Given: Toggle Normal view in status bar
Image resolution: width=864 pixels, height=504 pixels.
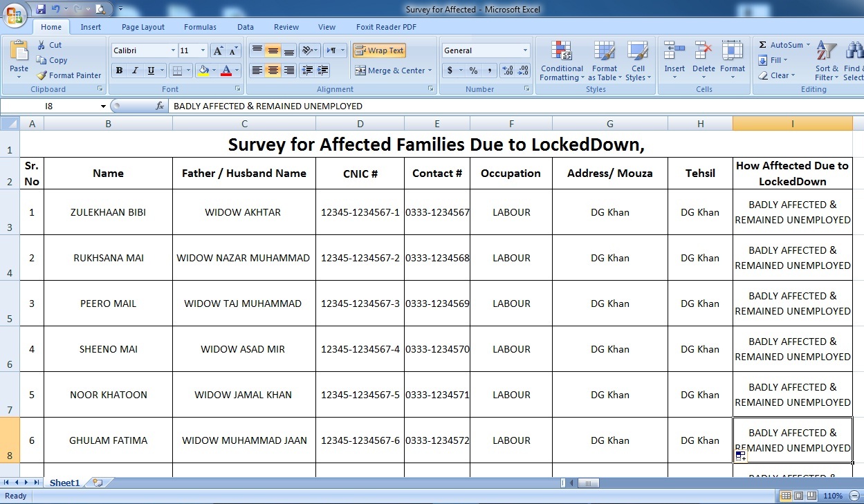Looking at the screenshot, I should (x=785, y=496).
